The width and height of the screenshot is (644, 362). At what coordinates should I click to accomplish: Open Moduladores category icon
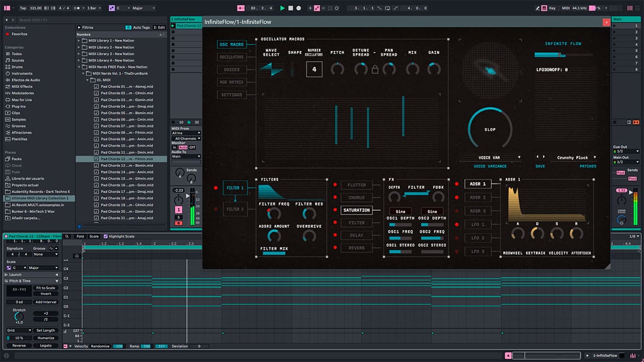(x=8, y=93)
